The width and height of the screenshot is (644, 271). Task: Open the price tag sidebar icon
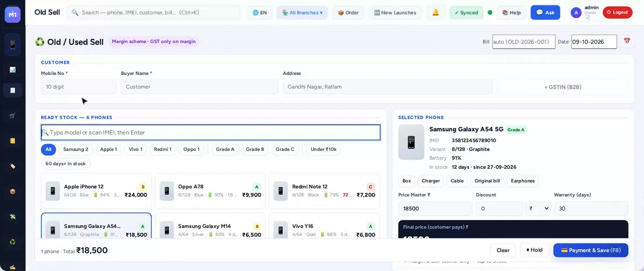click(x=12, y=166)
